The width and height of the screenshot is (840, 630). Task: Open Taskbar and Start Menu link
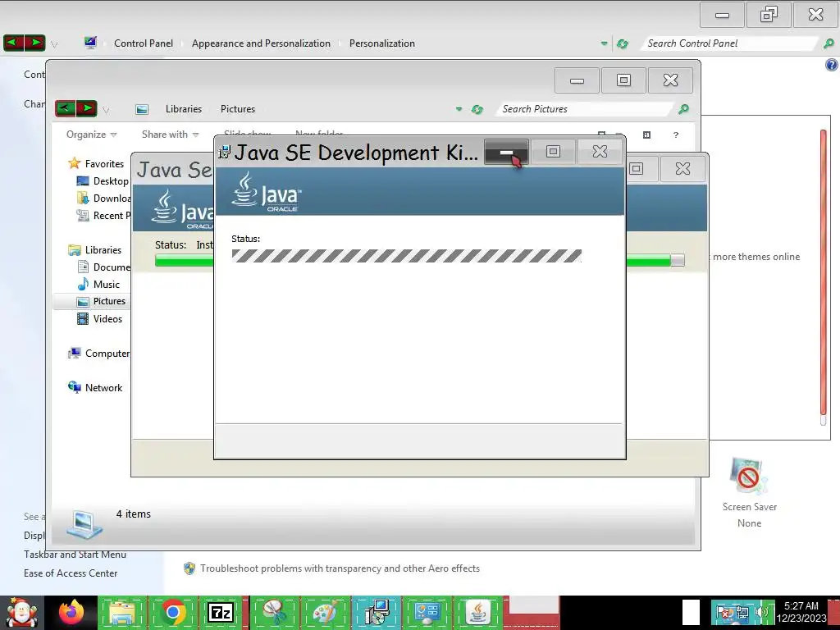75,555
